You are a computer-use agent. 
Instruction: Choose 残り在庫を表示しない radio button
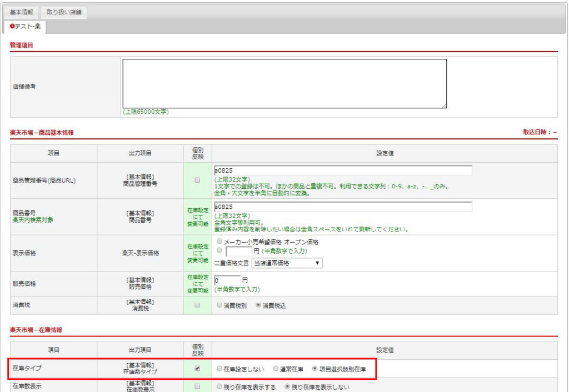point(288,387)
